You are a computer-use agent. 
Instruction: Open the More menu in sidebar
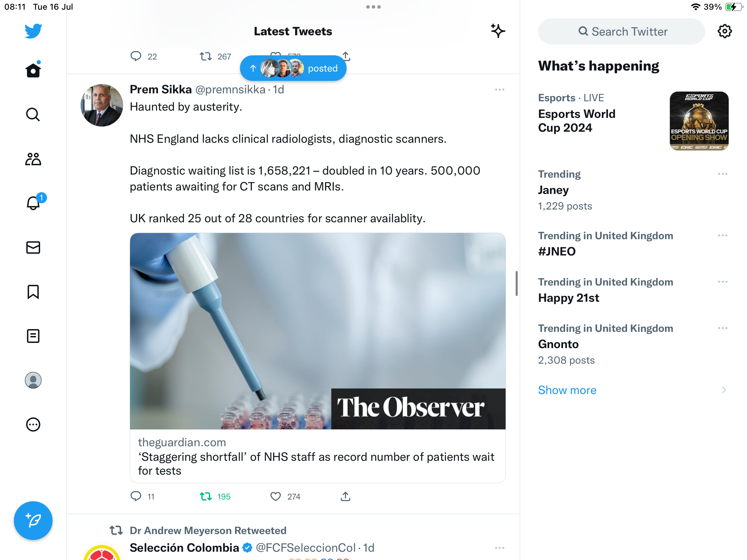(x=33, y=424)
